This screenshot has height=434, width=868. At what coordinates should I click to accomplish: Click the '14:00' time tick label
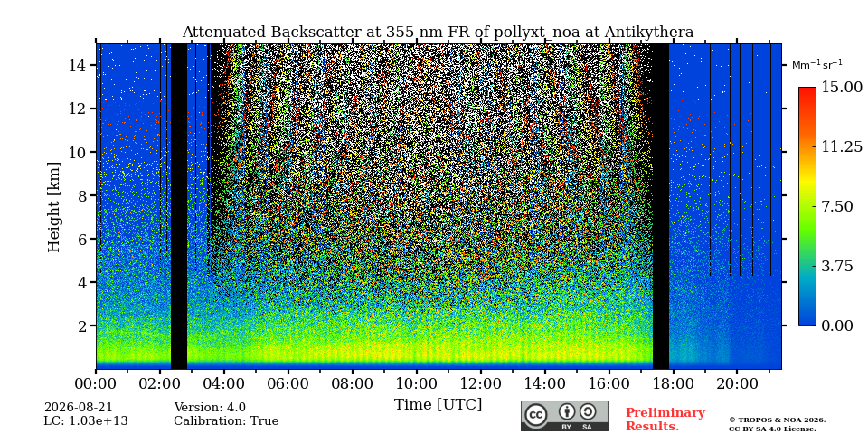[x=544, y=383]
